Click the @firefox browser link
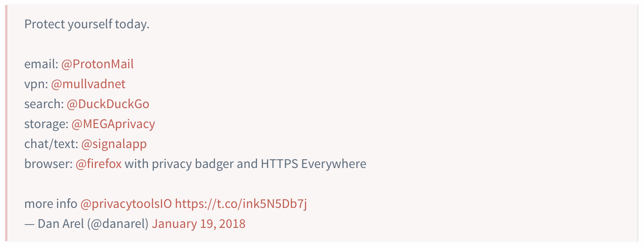 (x=99, y=164)
